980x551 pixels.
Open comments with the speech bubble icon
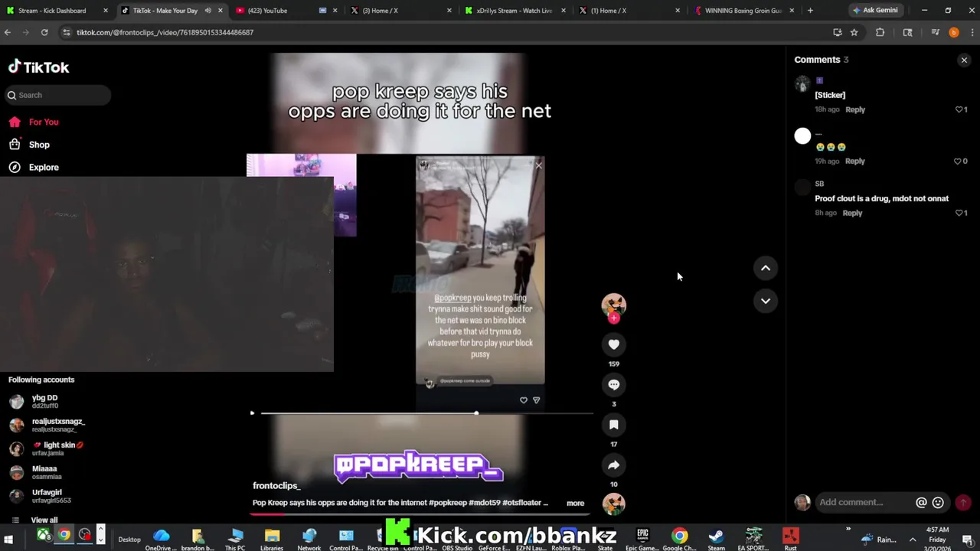[x=613, y=384]
